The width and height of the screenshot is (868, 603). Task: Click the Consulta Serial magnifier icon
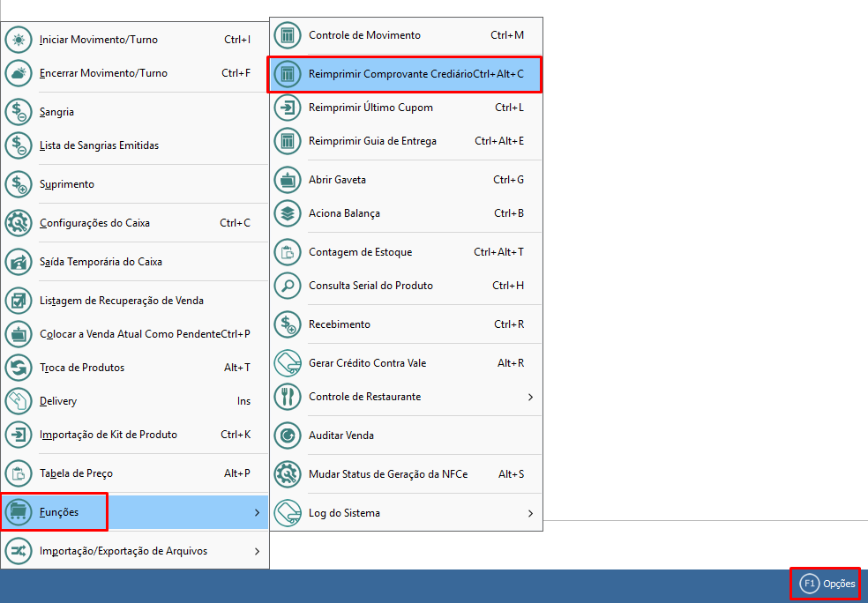288,286
